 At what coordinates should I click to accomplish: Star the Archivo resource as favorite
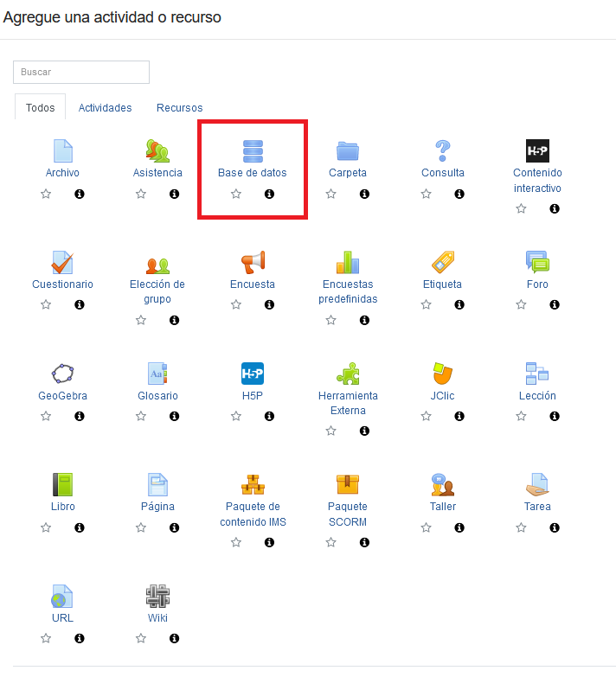coord(46,195)
